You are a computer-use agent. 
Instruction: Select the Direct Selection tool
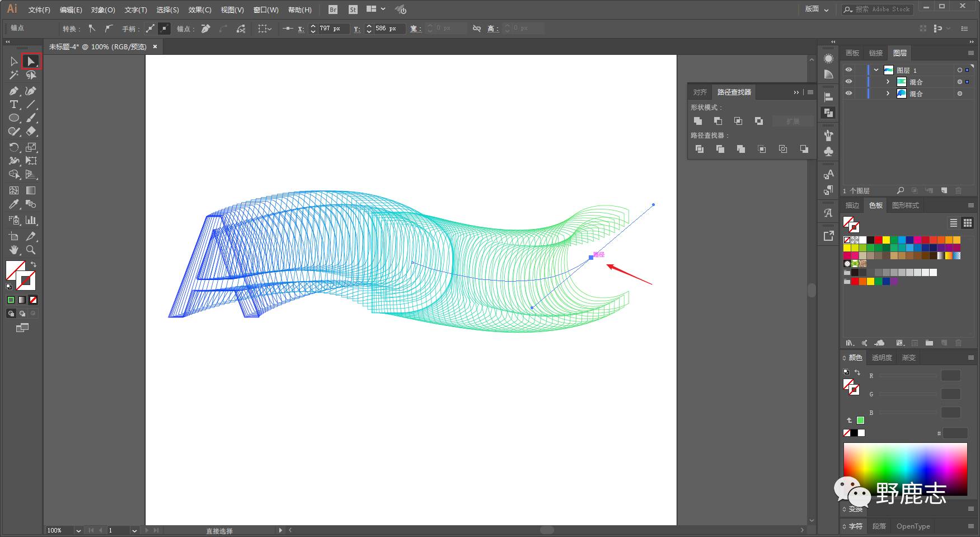tap(31, 61)
